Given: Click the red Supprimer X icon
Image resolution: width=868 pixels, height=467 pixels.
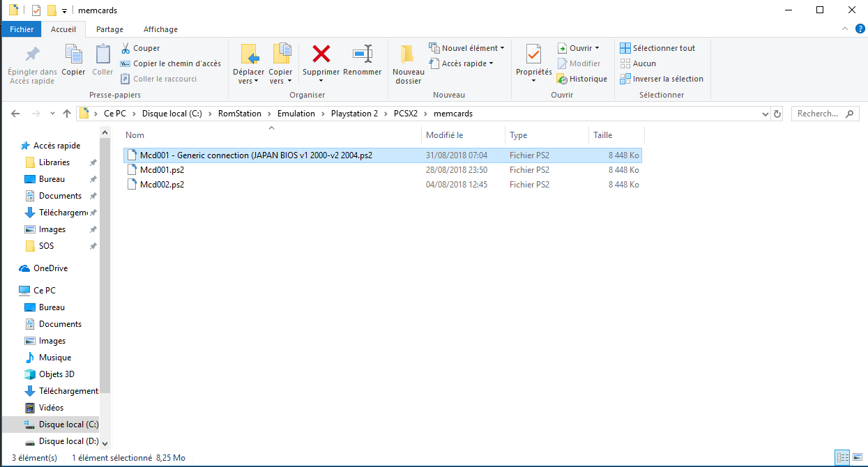Looking at the screenshot, I should [321, 54].
